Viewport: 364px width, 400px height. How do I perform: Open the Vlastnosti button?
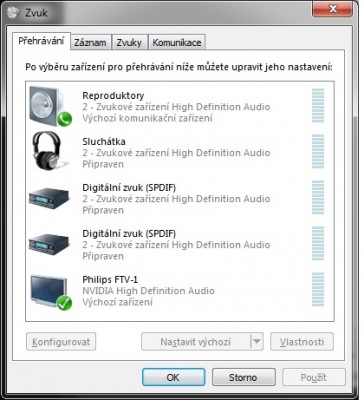click(x=302, y=342)
